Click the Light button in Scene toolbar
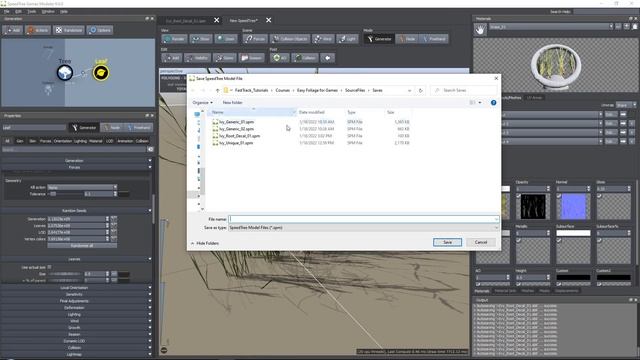This screenshot has width=640, height=360. pyautogui.click(x=347, y=39)
